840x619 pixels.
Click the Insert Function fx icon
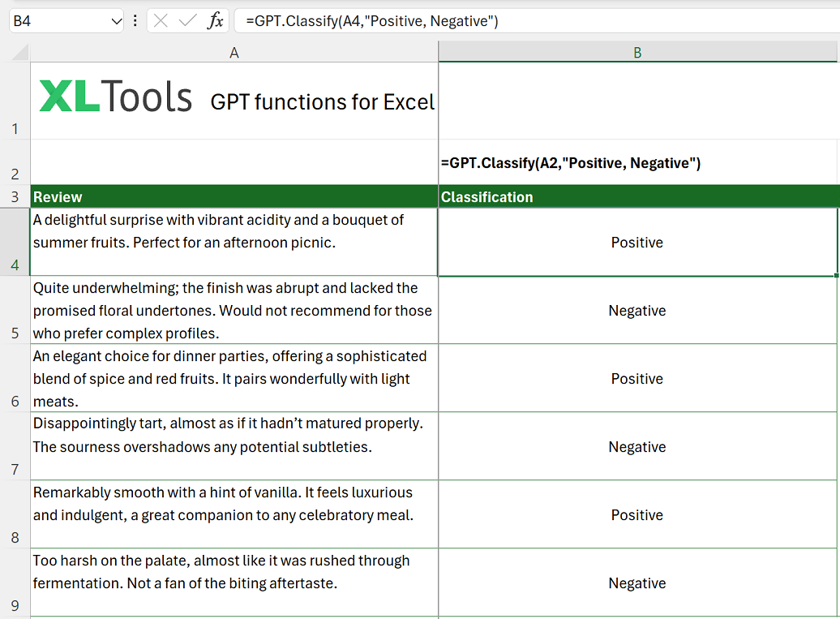coord(216,20)
